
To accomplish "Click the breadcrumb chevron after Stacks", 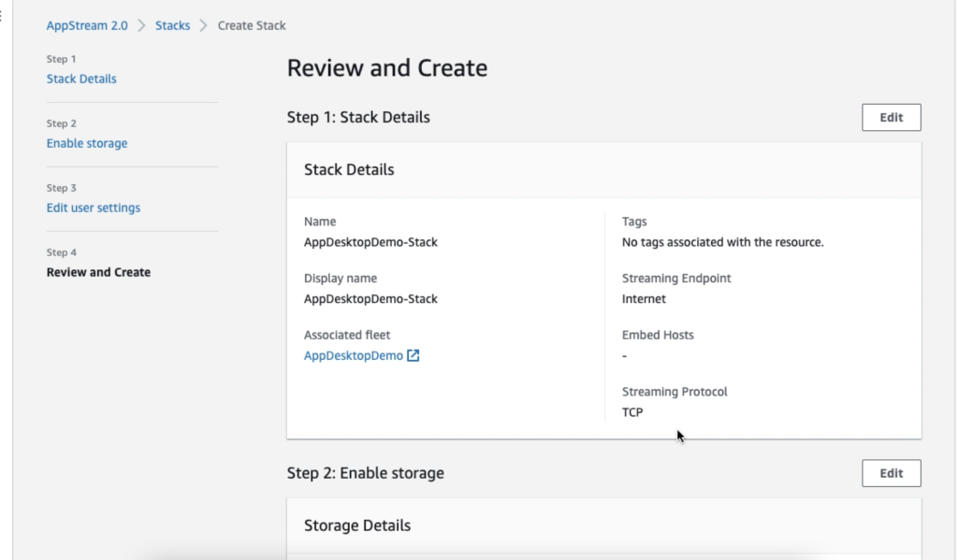I will coord(204,25).
